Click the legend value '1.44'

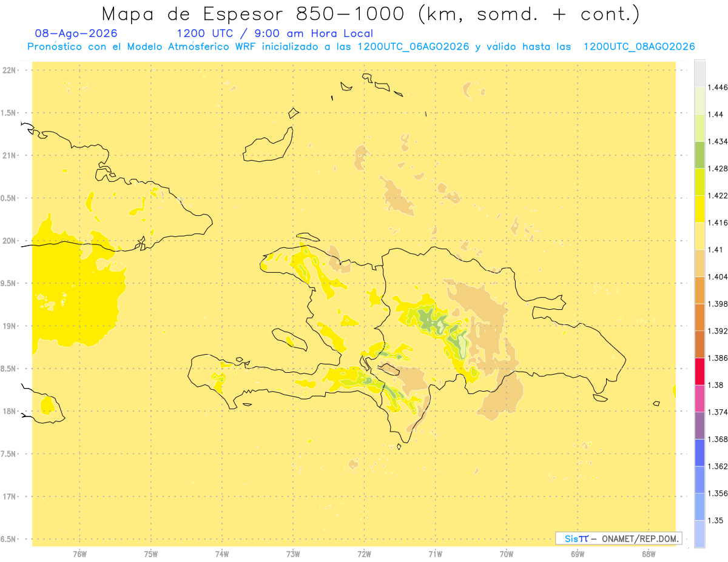tap(716, 115)
